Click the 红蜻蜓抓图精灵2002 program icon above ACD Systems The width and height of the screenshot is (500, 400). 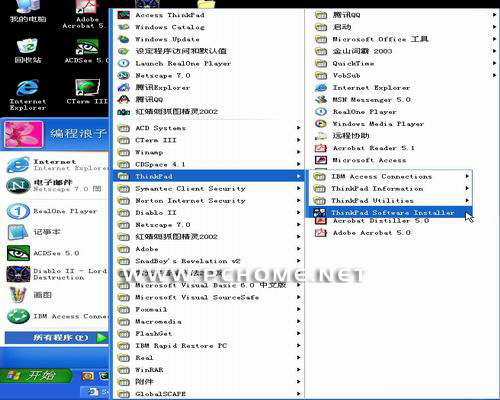tap(123, 112)
